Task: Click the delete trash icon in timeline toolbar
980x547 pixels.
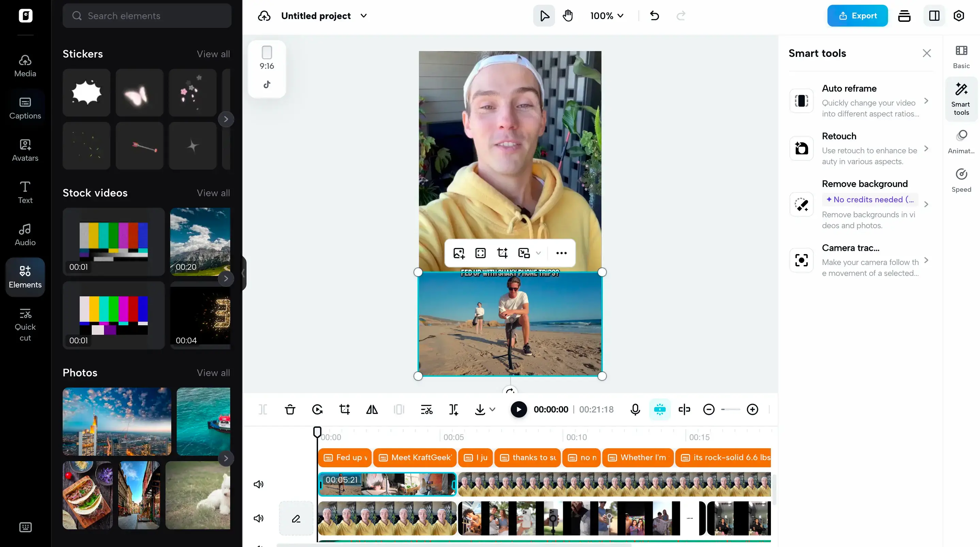Action: click(290, 410)
